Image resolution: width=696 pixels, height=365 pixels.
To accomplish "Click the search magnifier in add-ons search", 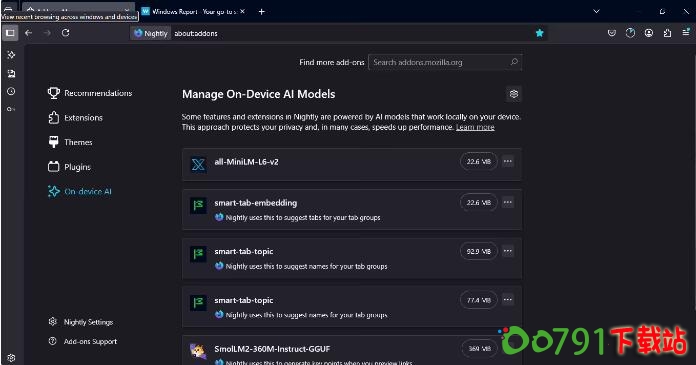I will click(x=514, y=62).
